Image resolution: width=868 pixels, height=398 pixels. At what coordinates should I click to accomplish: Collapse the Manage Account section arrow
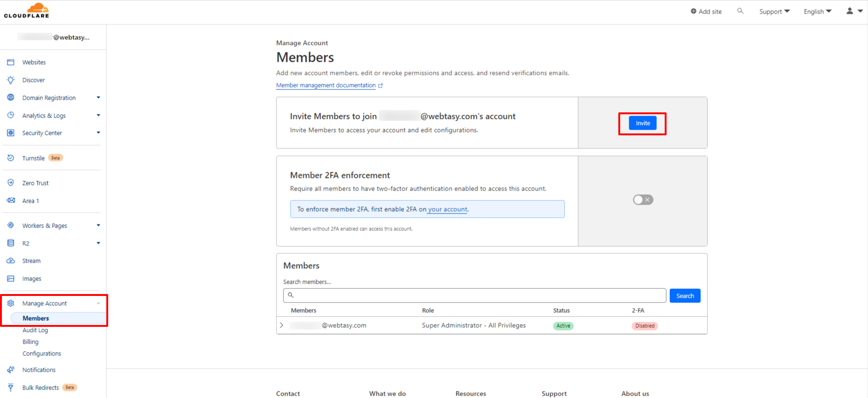[98, 303]
